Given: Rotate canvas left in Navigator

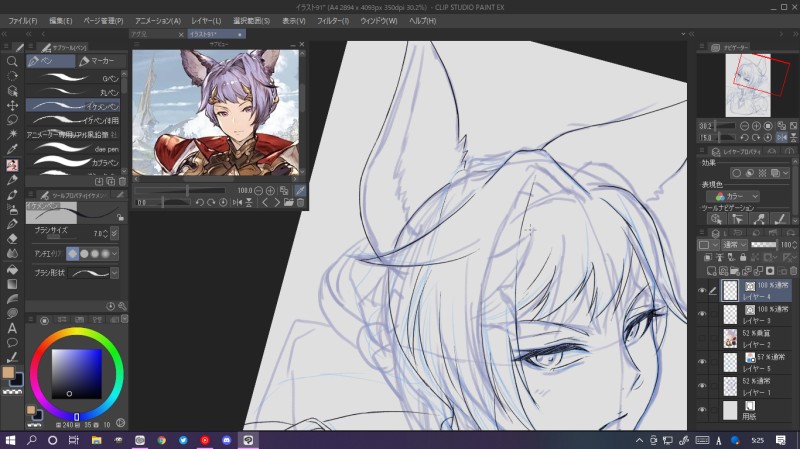Looking at the screenshot, I should pyautogui.click(x=744, y=137).
